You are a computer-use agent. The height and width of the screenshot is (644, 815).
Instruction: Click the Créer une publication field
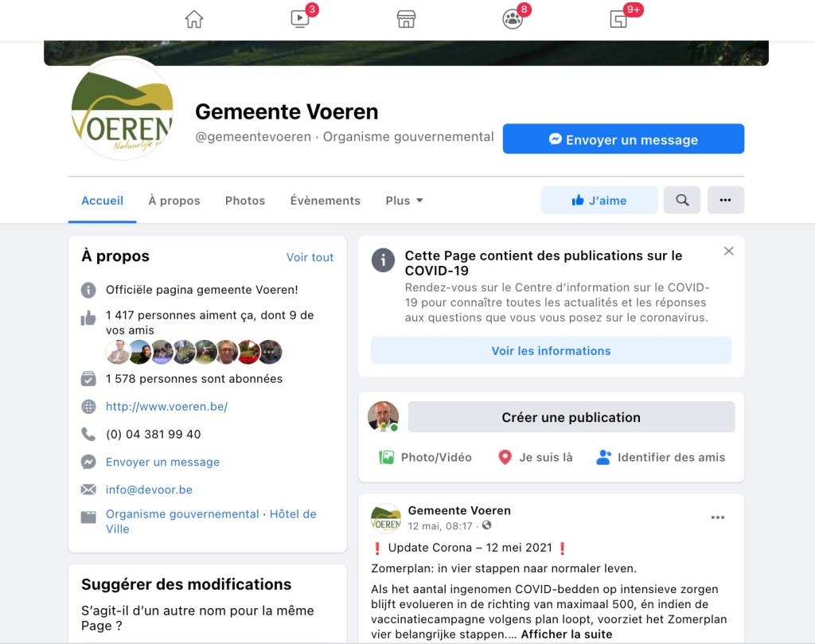click(571, 417)
